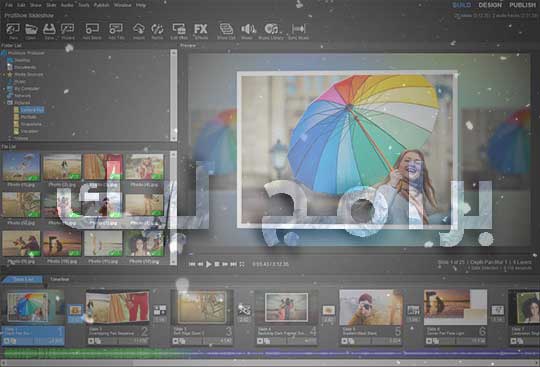Expand the Media Sources folder node
540x367 pixels.
pyautogui.click(x=4, y=74)
